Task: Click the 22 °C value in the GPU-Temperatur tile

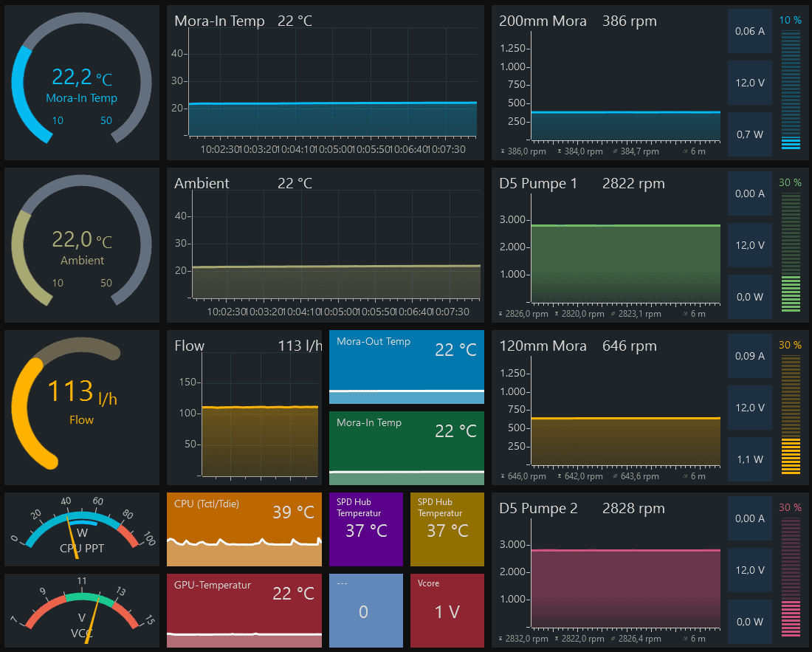Action: click(x=293, y=594)
